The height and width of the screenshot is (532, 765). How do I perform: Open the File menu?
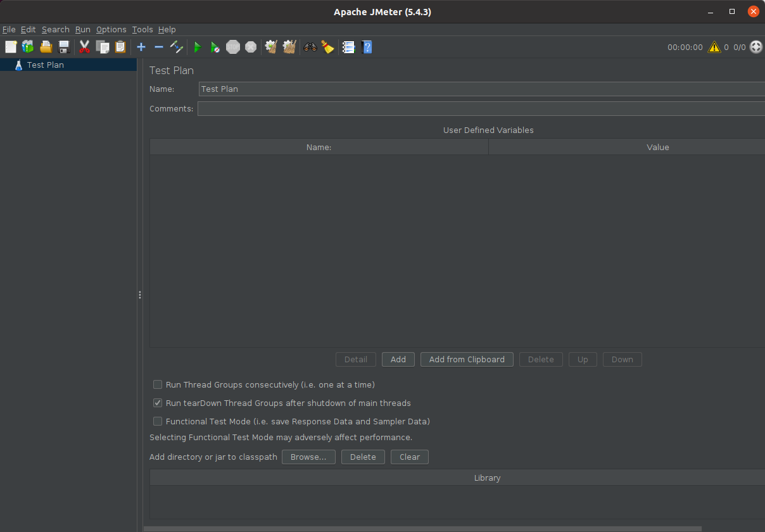[x=9, y=29]
